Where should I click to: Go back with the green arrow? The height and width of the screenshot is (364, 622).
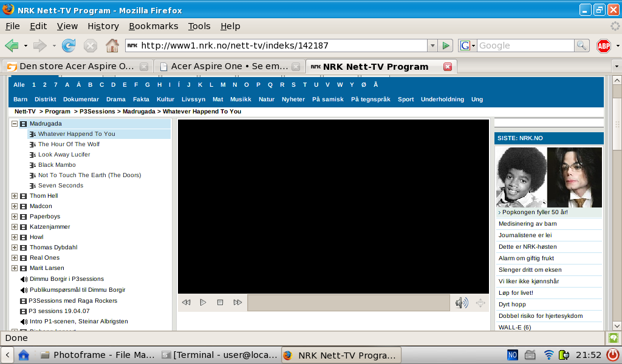[x=12, y=45]
